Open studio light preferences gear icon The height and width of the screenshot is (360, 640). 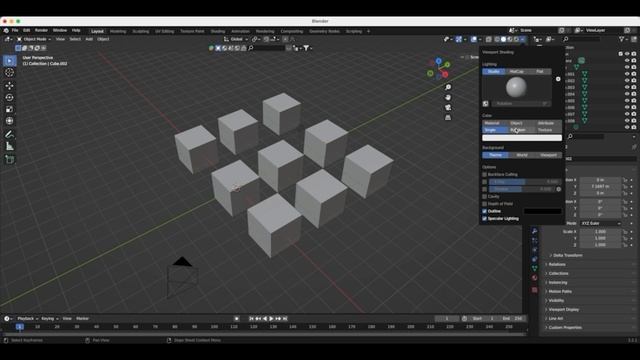point(558,79)
